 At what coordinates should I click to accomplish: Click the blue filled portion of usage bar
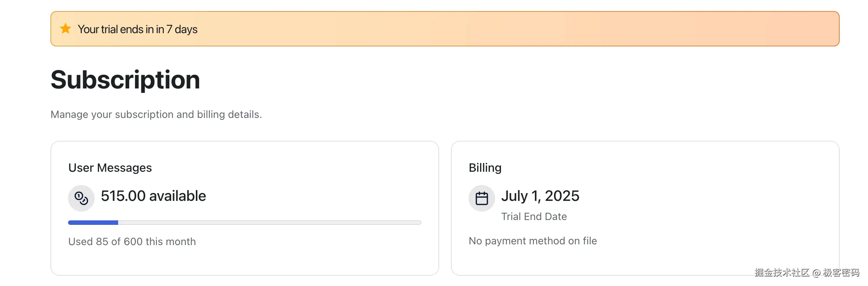93,223
